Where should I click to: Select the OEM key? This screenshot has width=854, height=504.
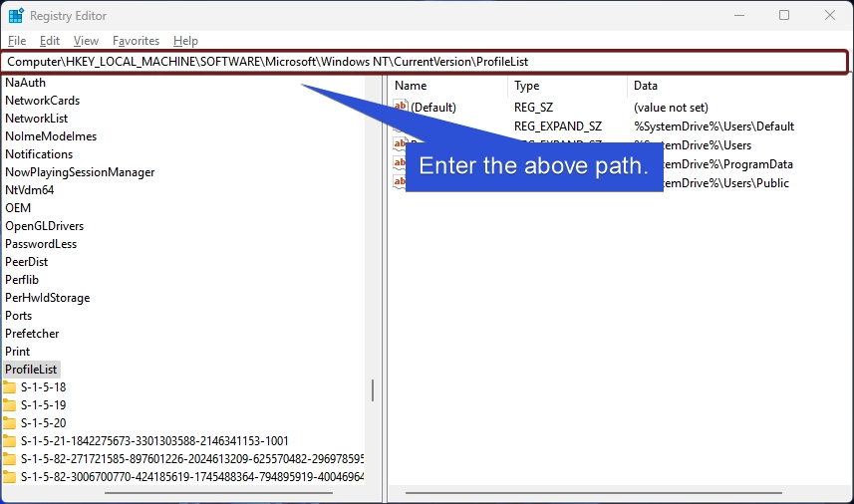point(18,208)
